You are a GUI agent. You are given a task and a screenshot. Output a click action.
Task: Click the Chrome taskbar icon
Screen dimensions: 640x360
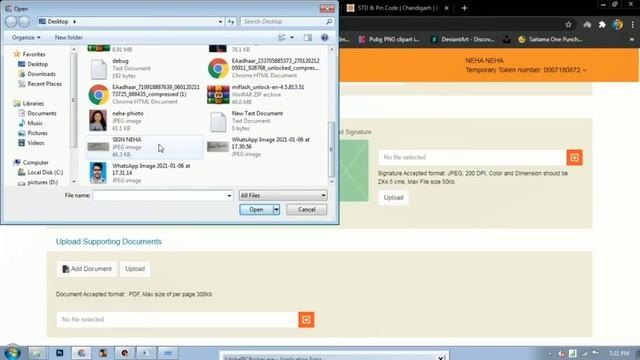tap(81, 353)
